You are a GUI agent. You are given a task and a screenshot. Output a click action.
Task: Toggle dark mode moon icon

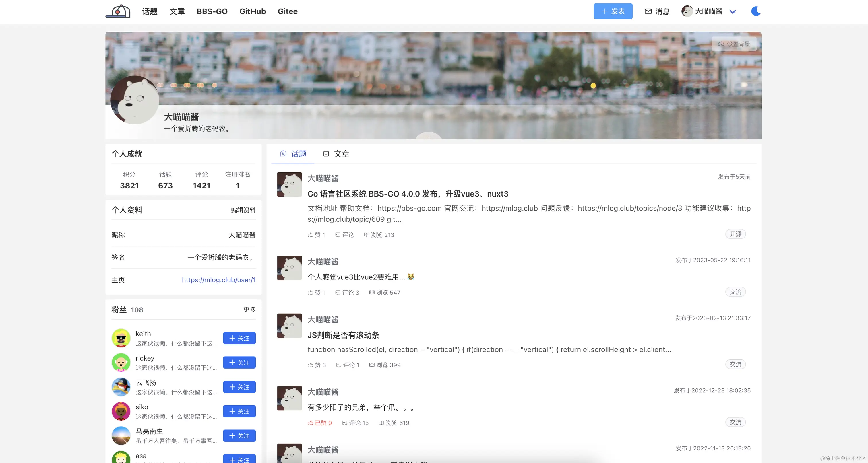coord(755,11)
